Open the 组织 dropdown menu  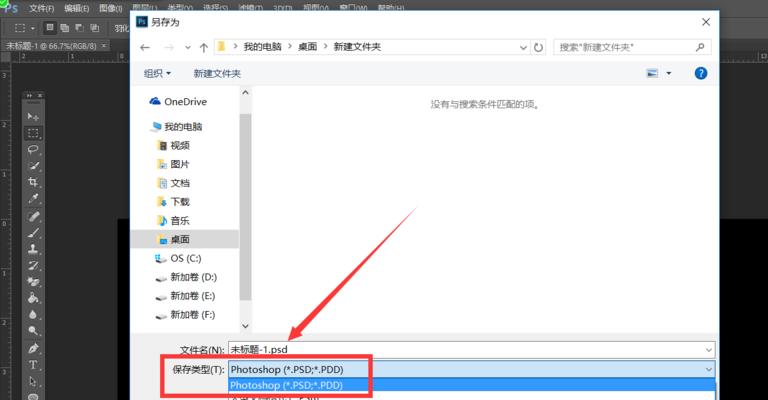click(157, 73)
